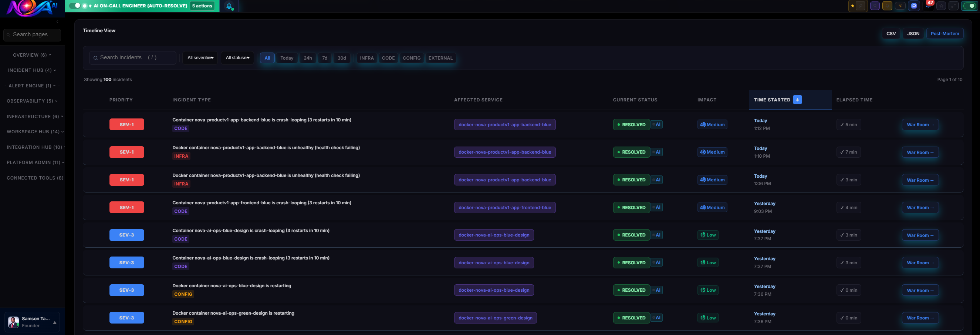Screen dimensions: 980x335
Task: Export incidents with the CSV button
Action: (x=891, y=33)
